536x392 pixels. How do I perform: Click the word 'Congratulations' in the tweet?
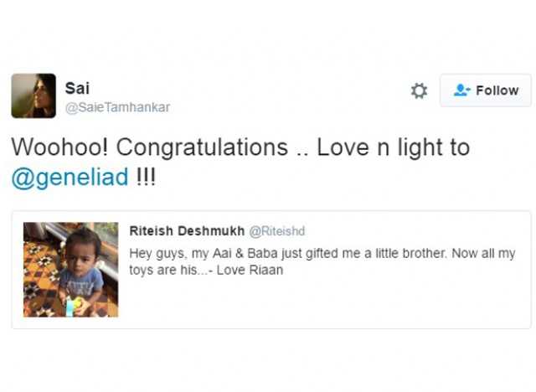coord(202,147)
